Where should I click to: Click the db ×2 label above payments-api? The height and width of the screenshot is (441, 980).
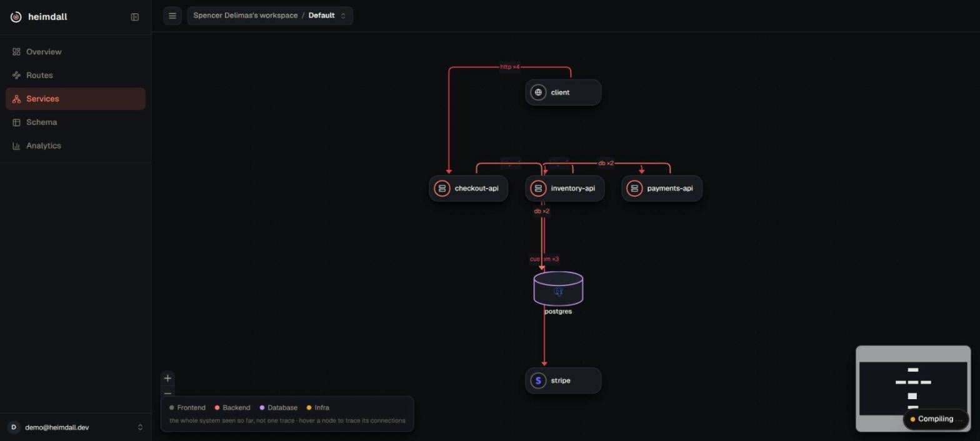click(606, 163)
